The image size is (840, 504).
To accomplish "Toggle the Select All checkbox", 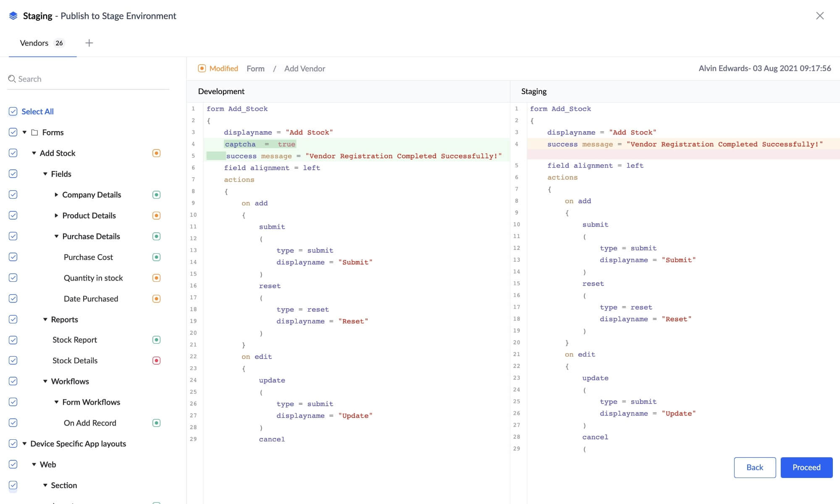I will tap(13, 111).
